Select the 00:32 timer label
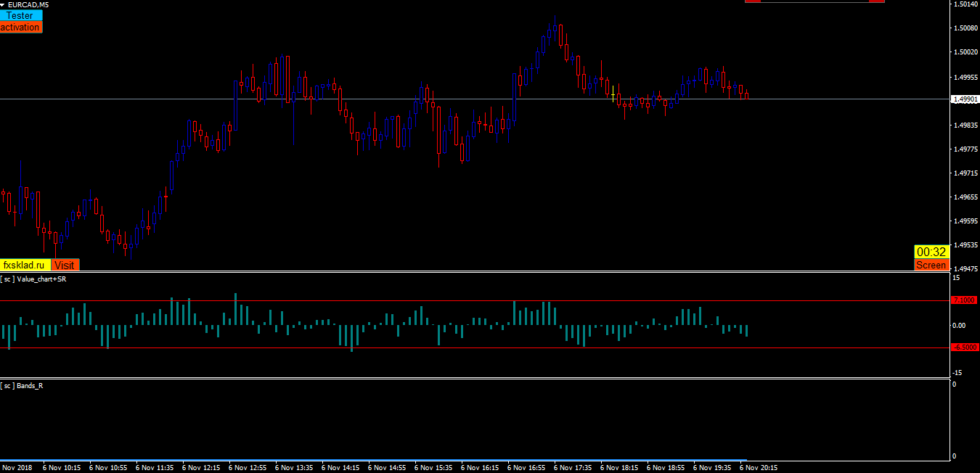The height and width of the screenshot is (473, 980). (x=931, y=252)
